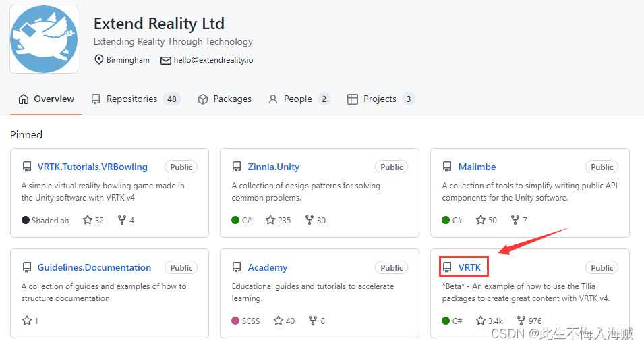
Task: Open the Academy repository link
Action: click(267, 267)
